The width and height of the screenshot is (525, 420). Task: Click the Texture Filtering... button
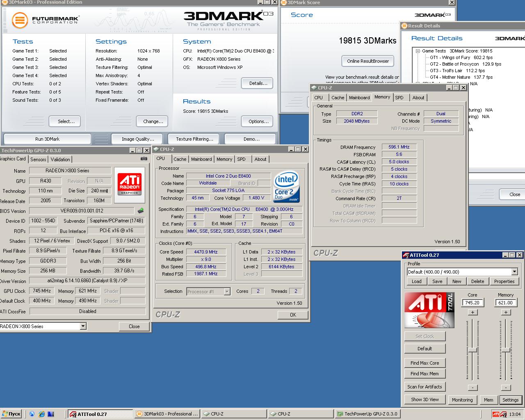click(x=194, y=139)
